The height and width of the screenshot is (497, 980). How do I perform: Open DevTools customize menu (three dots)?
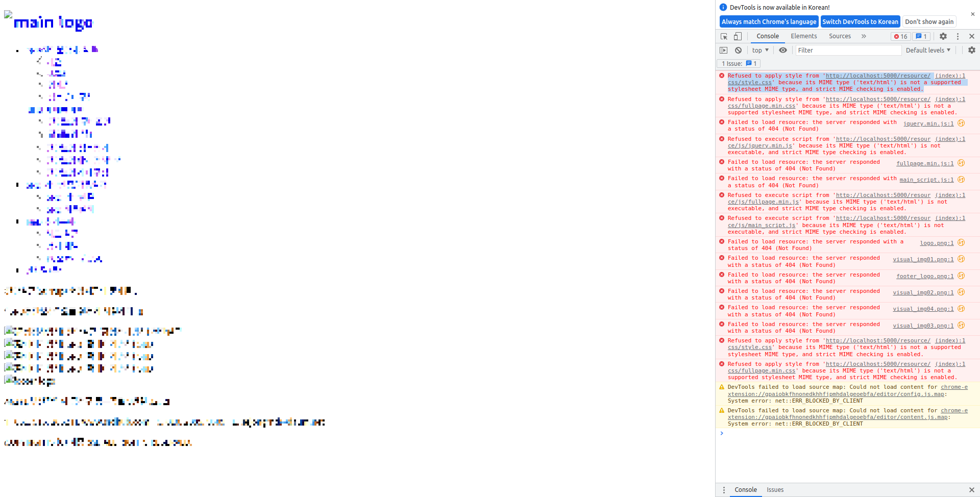pos(958,36)
